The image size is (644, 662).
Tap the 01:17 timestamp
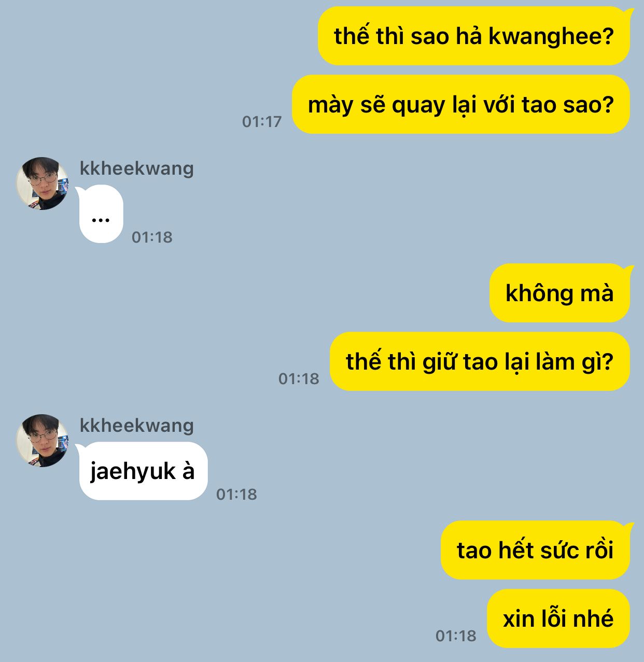(x=262, y=122)
